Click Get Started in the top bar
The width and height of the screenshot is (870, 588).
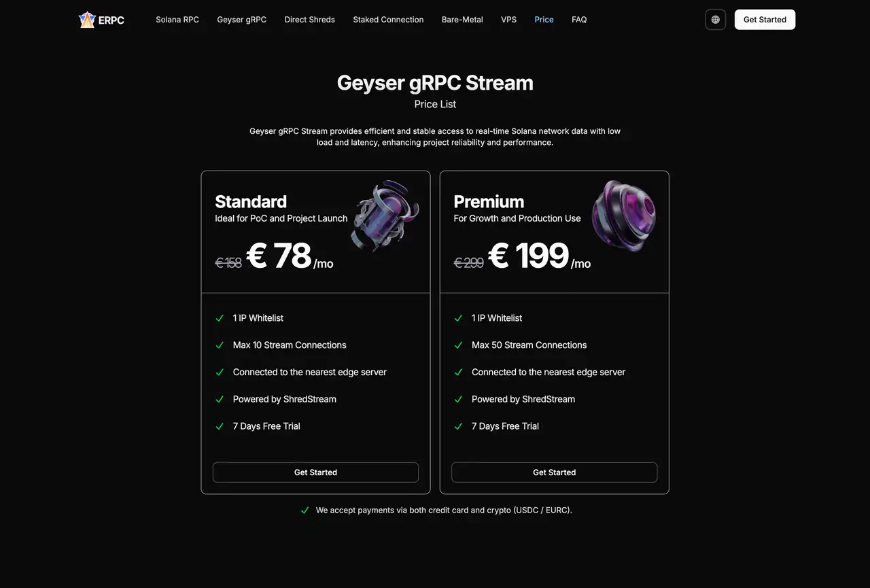pyautogui.click(x=765, y=20)
